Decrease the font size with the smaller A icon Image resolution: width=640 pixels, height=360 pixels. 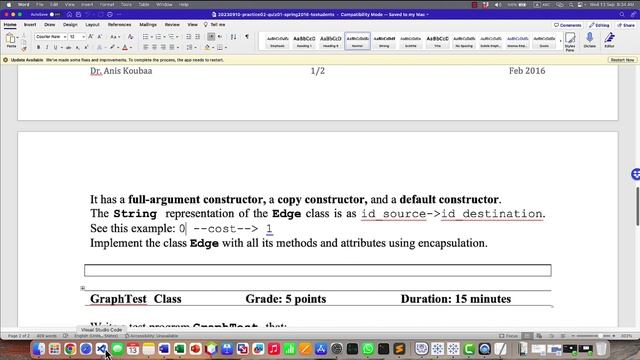point(100,37)
